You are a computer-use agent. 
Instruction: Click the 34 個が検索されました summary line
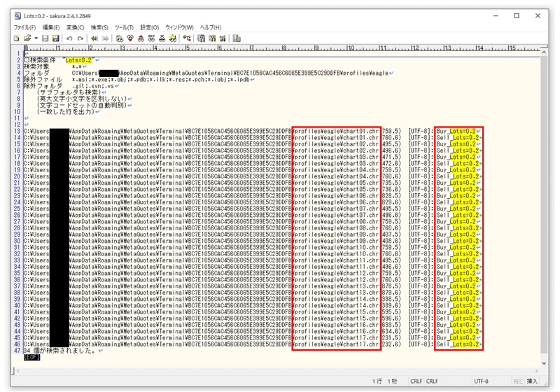pos(63,351)
